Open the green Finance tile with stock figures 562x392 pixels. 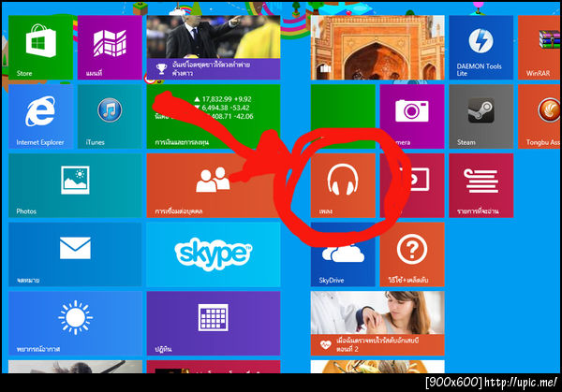214,116
